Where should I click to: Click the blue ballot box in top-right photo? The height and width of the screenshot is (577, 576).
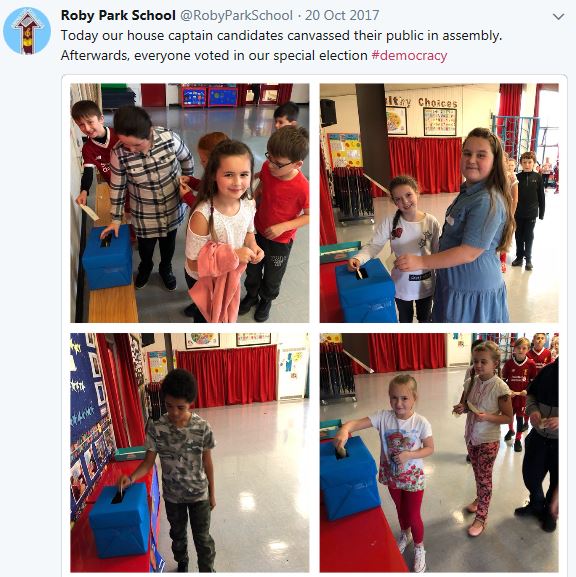[x=366, y=291]
